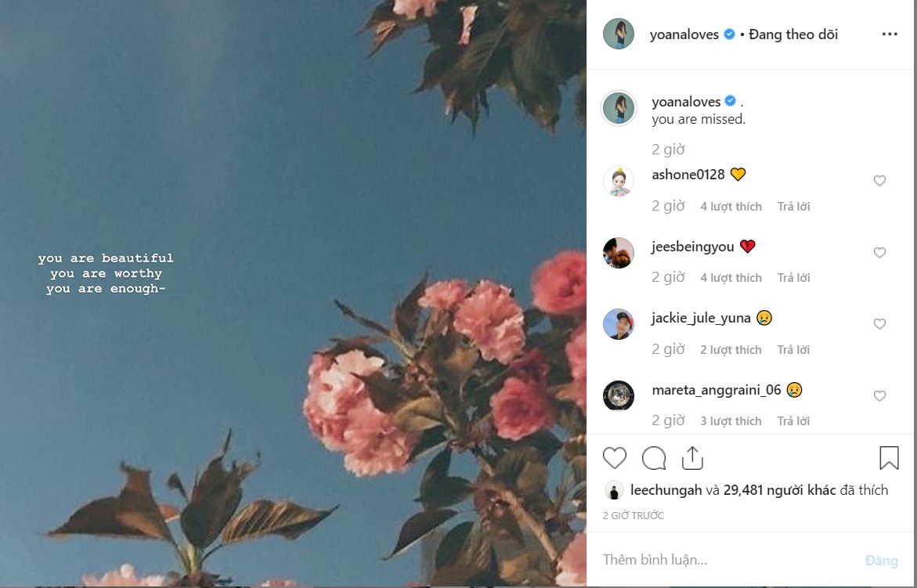Viewport: 917px width, 588px height.
Task: Open yoanaloves profile picture in header
Action: click(x=619, y=34)
